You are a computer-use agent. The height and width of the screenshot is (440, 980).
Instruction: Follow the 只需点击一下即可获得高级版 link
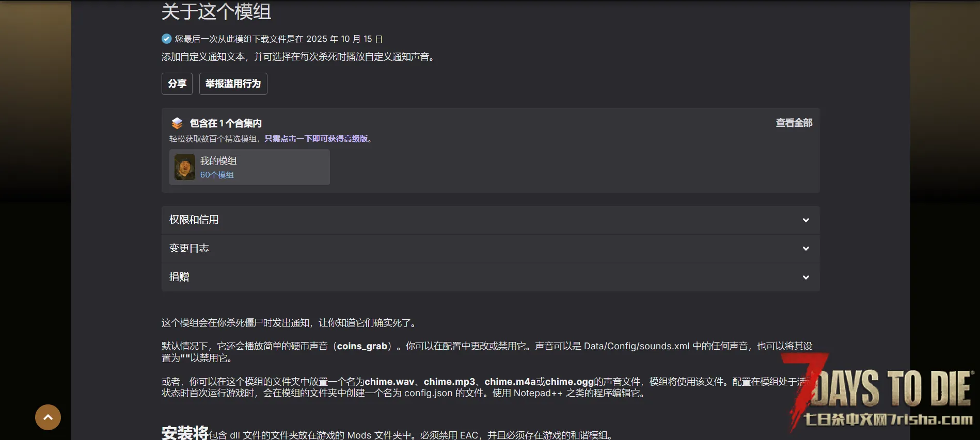click(x=316, y=139)
